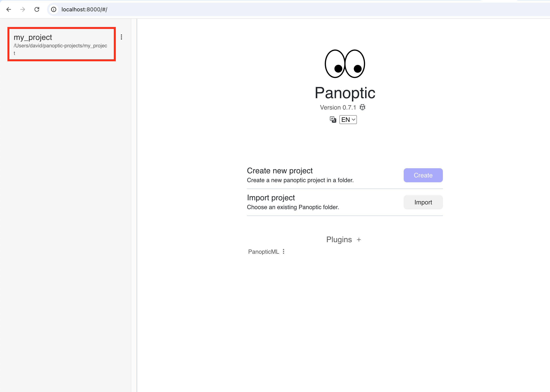The height and width of the screenshot is (392, 550).
Task: Click the Plugins section heading
Action: pyautogui.click(x=339, y=239)
